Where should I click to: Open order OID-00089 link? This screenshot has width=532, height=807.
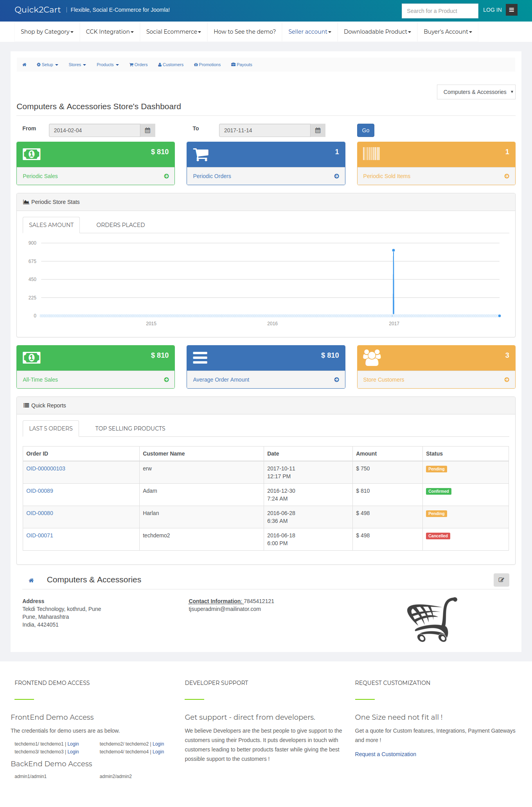click(40, 491)
